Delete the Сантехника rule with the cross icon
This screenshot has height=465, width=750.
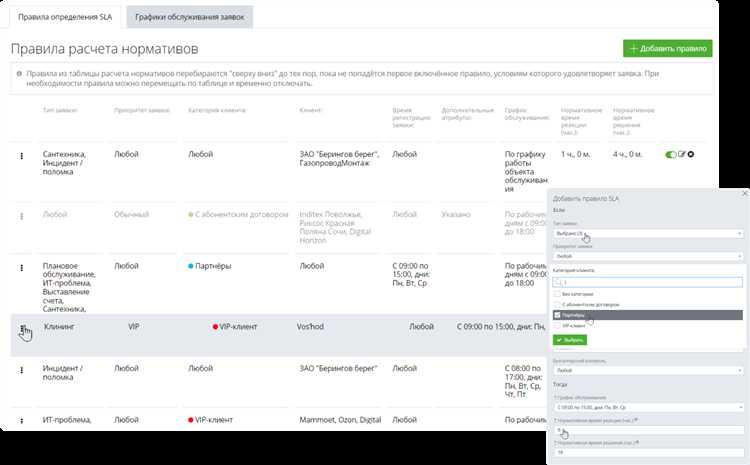pyautogui.click(x=691, y=155)
